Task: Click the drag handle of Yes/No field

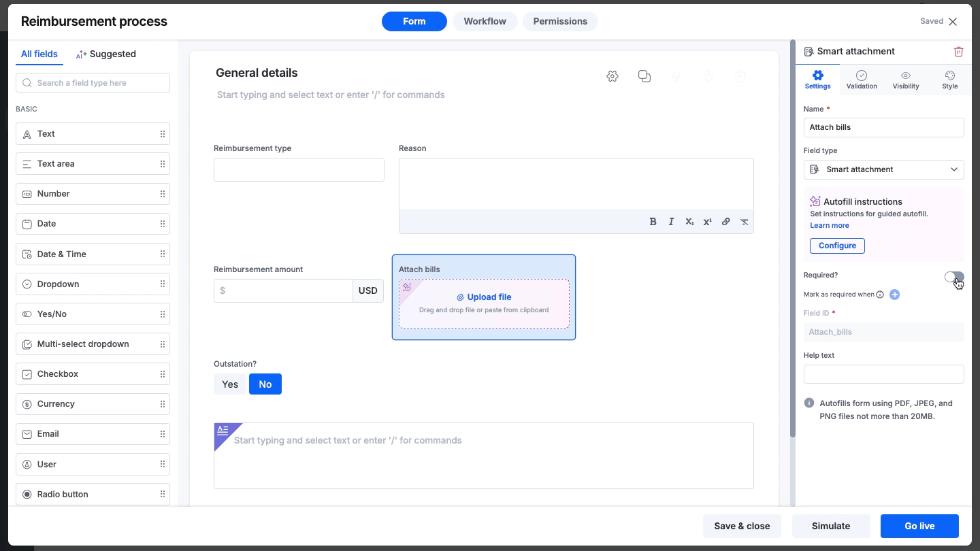Action: [x=163, y=314]
